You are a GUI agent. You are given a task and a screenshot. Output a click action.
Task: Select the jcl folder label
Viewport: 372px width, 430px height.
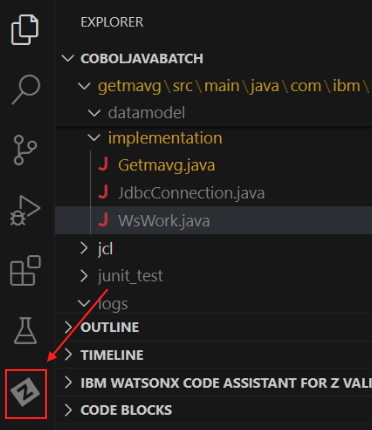(105, 249)
